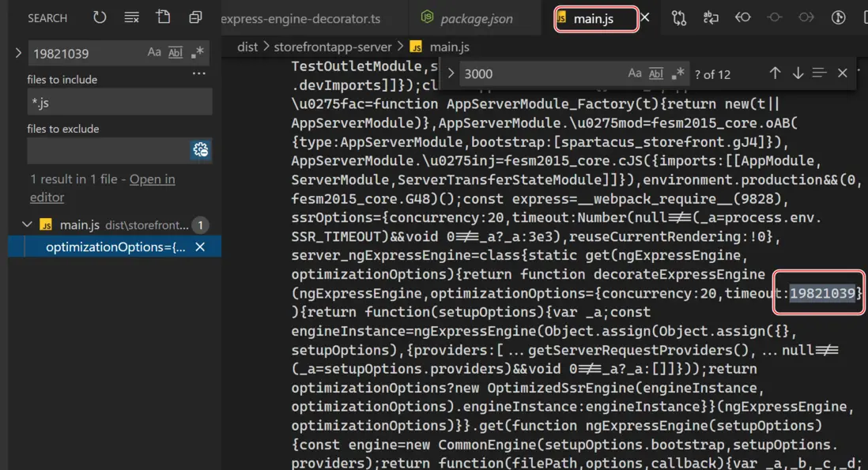This screenshot has width=868, height=470.
Task: Click the sidebar search input 19821039
Action: coord(86,53)
